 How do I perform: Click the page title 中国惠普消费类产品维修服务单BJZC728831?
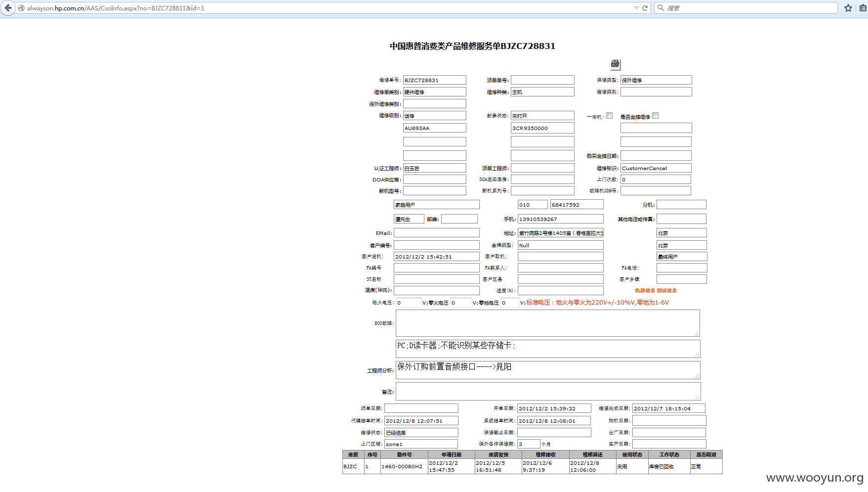[472, 46]
